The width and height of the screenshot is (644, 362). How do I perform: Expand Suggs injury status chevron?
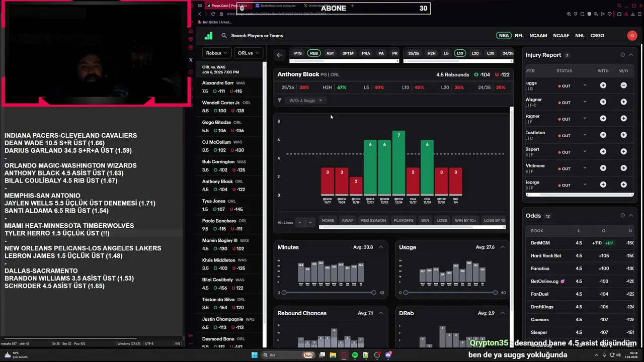tap(585, 85)
